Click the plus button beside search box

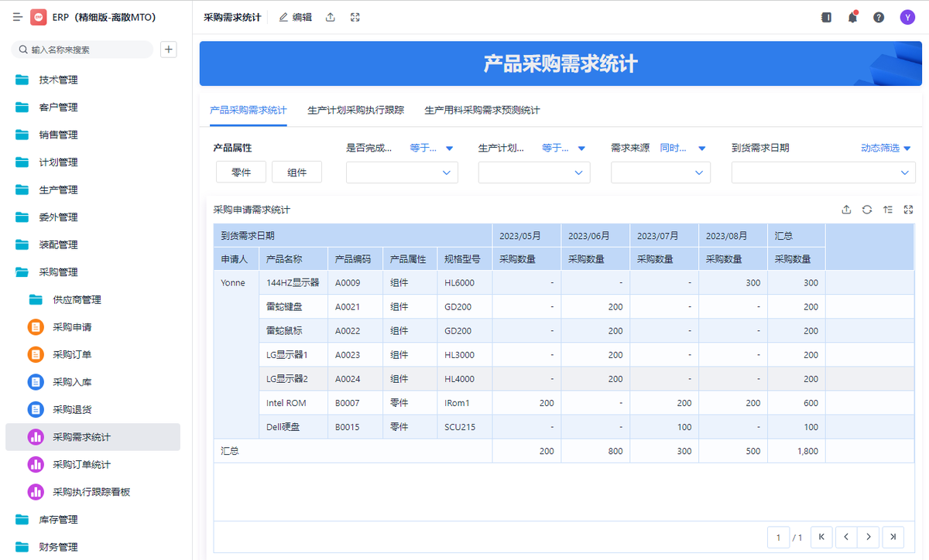coord(168,50)
